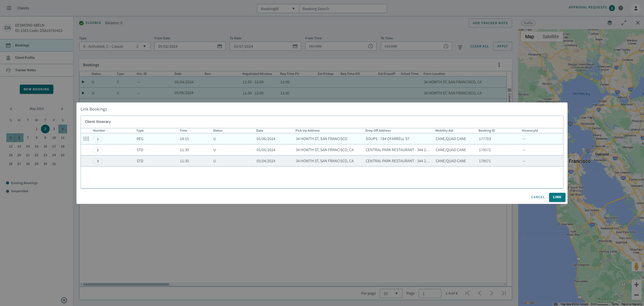Go to Tracker Notes section
The height and width of the screenshot is (306, 644).
click(x=25, y=70)
